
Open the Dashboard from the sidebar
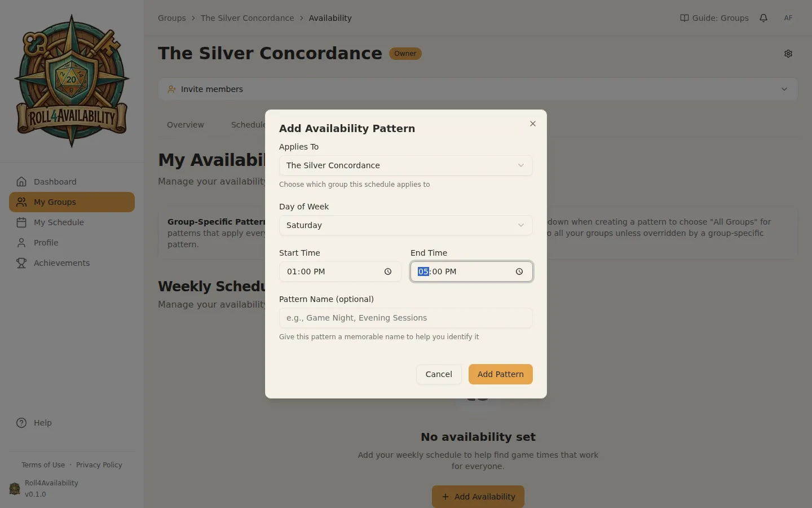[55, 181]
